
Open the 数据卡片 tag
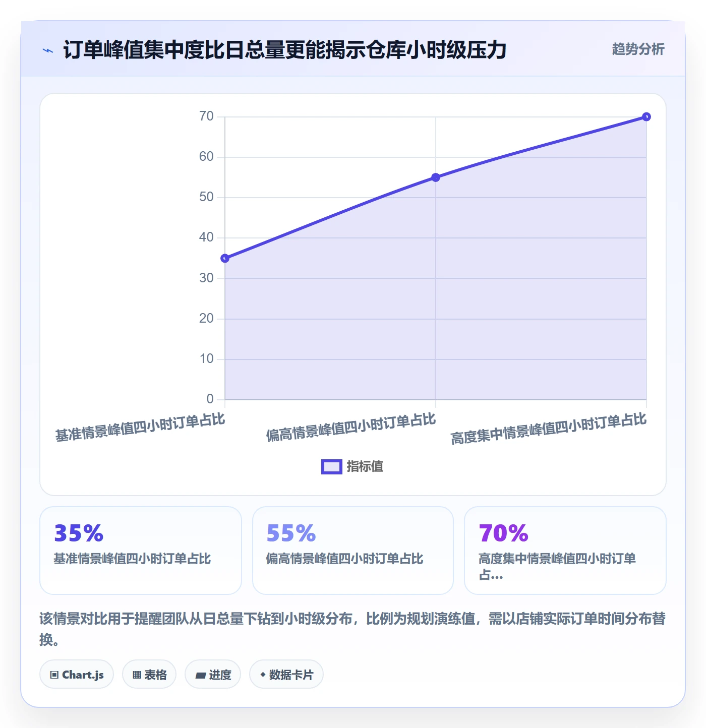click(286, 674)
